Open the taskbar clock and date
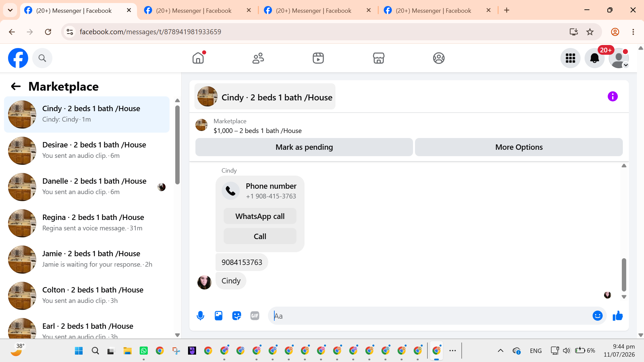 point(619,351)
